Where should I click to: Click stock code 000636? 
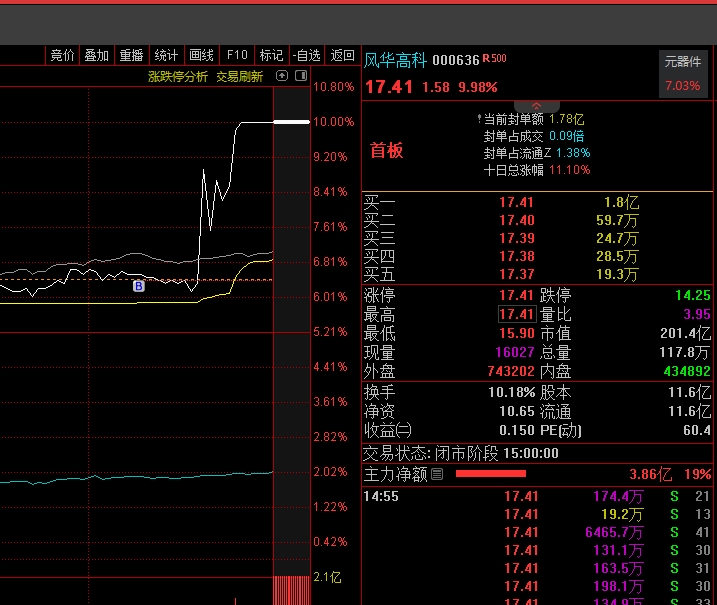[455, 60]
